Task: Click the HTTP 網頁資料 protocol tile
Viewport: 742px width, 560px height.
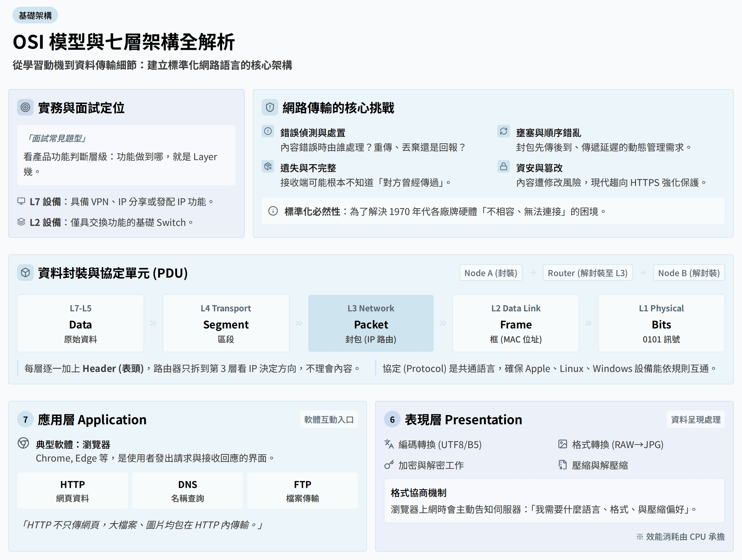Action: tap(72, 491)
